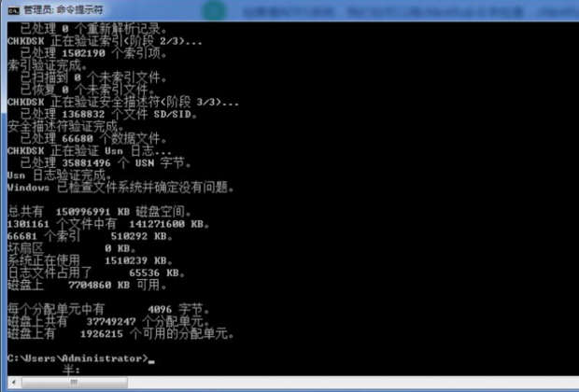
Task: Click the empty scrollbar track right of thumb
Action: (353, 383)
